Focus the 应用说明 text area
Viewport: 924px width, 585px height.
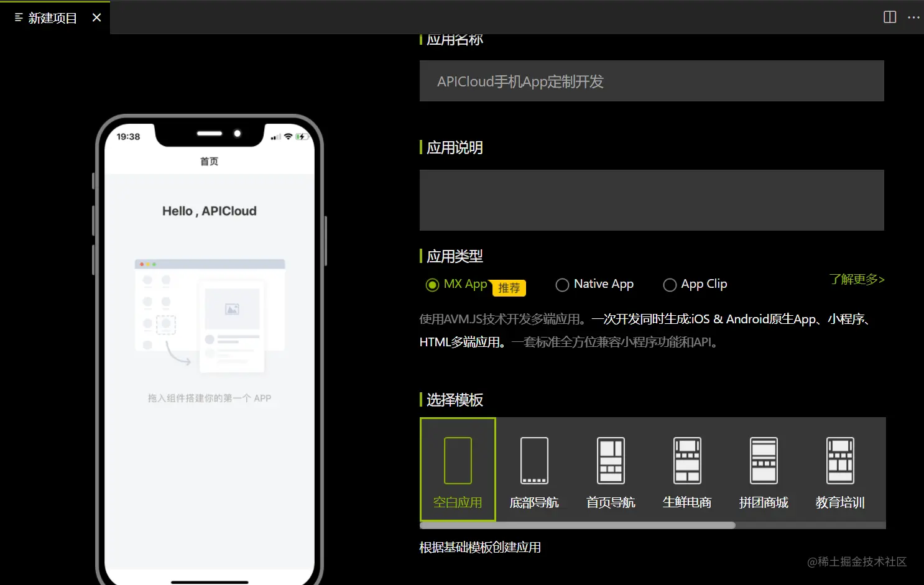coord(652,200)
